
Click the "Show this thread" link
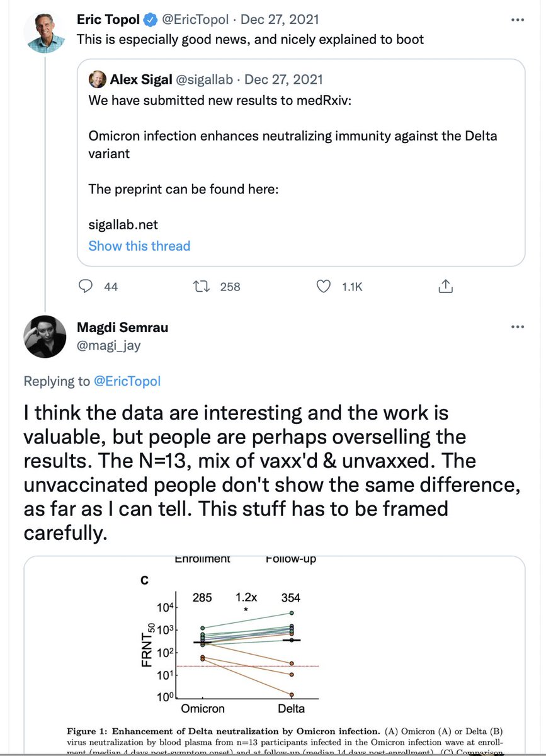pos(139,246)
